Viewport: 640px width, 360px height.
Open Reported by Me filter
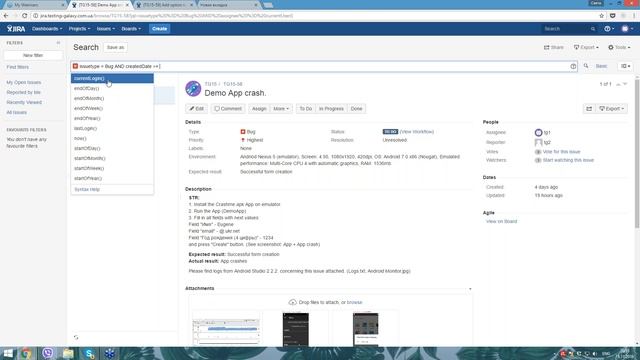[23, 92]
